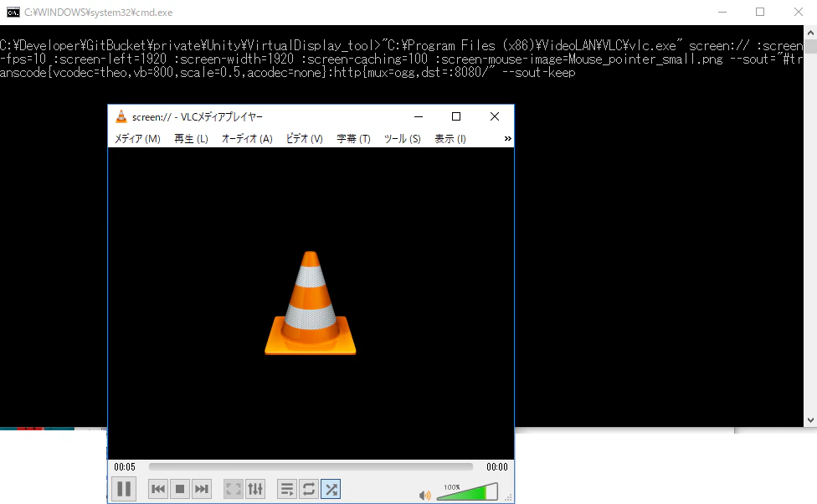817x504 pixels.
Task: Open the メディア (M) menu
Action: coord(137,139)
